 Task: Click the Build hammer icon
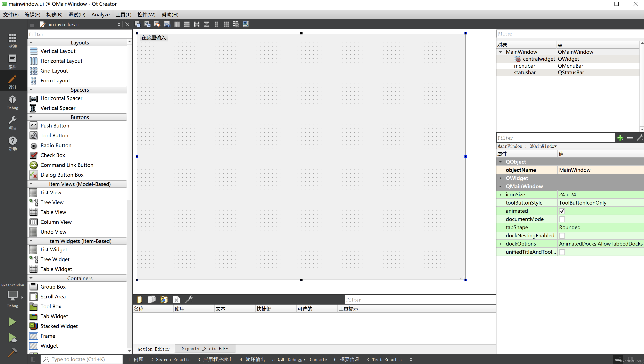(x=12, y=353)
